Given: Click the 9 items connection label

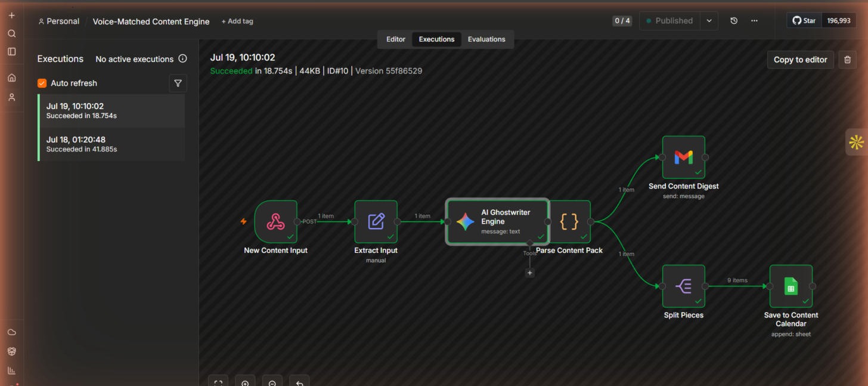Looking at the screenshot, I should coord(737,280).
